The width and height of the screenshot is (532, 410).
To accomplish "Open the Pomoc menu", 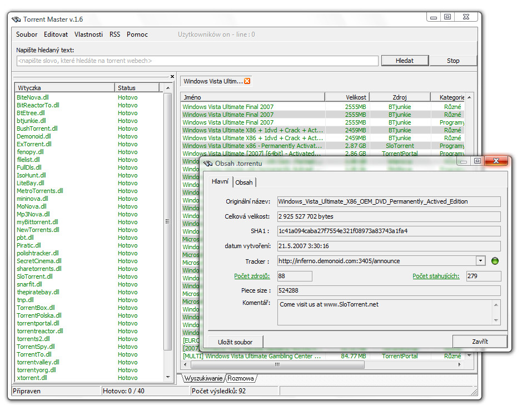I will pos(137,34).
